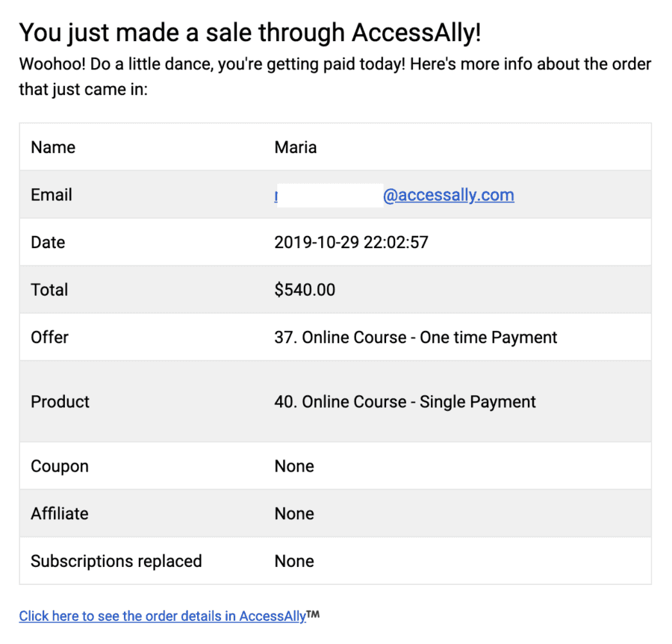Click the Subscriptions replaced value None
672x644 pixels.
point(294,561)
